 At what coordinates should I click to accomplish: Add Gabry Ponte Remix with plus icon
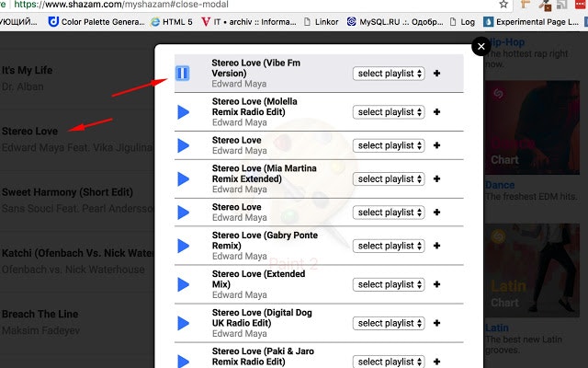pos(436,246)
